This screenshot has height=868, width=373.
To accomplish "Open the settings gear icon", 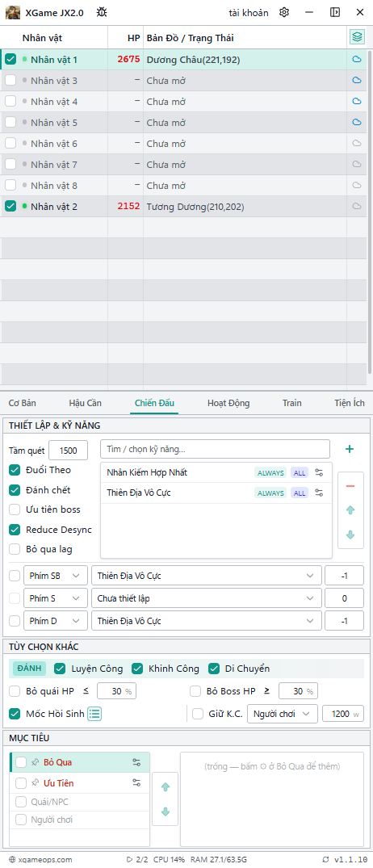I will tap(284, 12).
